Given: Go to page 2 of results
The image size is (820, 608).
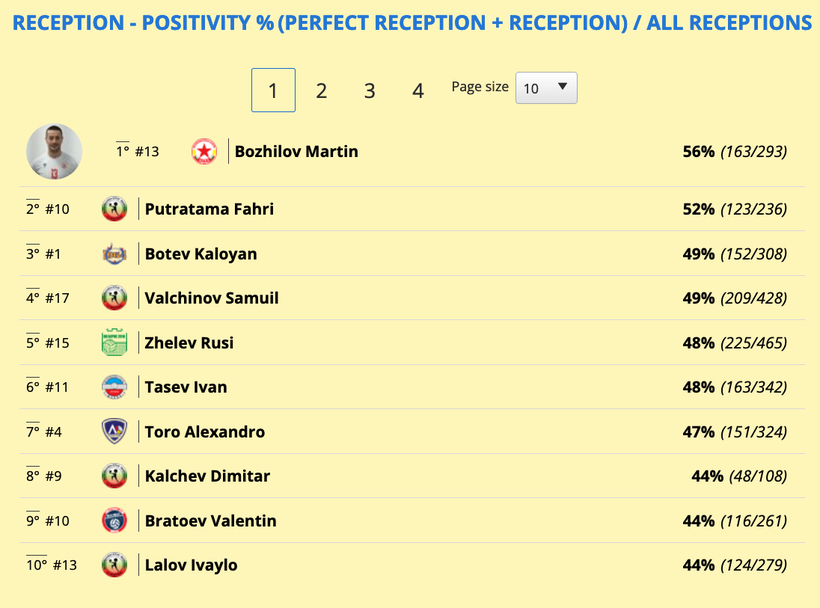Looking at the screenshot, I should pos(321,91).
